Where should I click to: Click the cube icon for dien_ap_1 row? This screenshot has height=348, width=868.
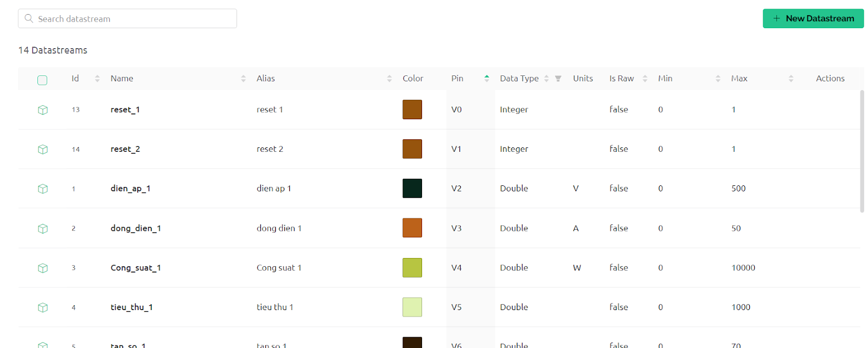pos(43,189)
